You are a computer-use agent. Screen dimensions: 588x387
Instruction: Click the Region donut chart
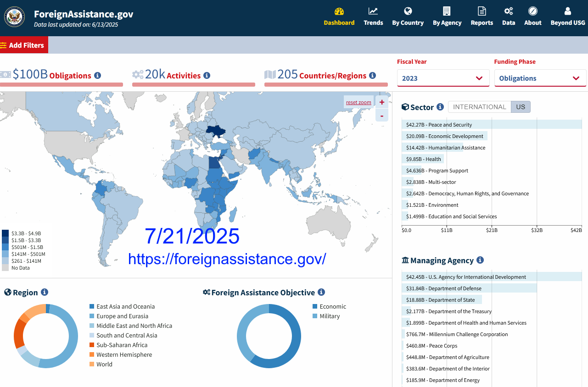tap(46, 336)
